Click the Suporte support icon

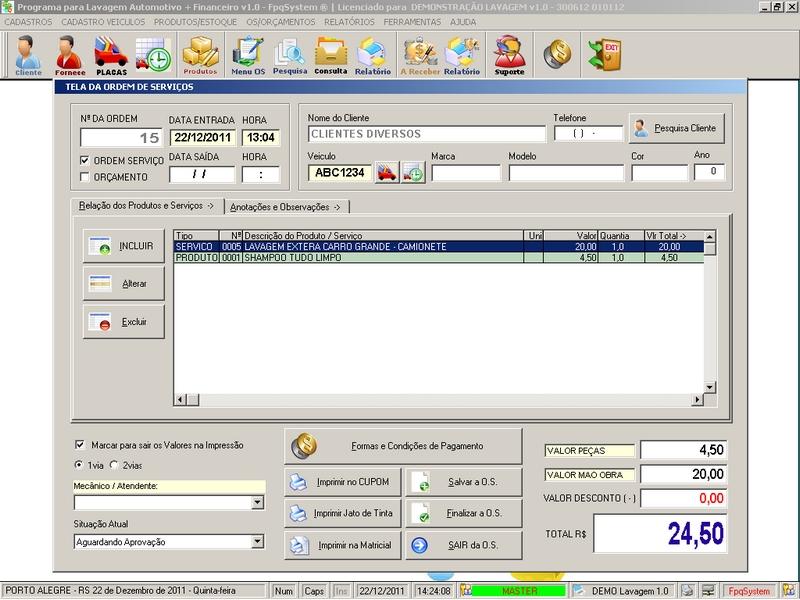[509, 54]
